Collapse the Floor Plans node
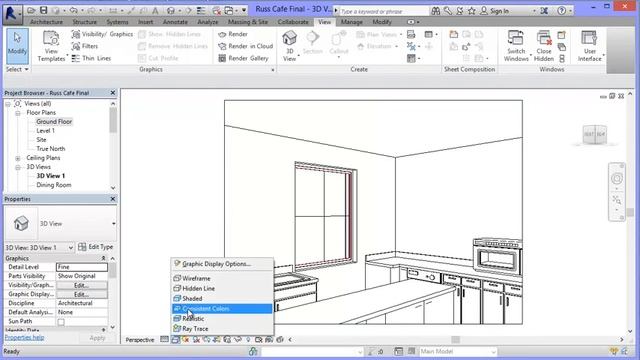This screenshot has width=640, height=360. pos(18,113)
